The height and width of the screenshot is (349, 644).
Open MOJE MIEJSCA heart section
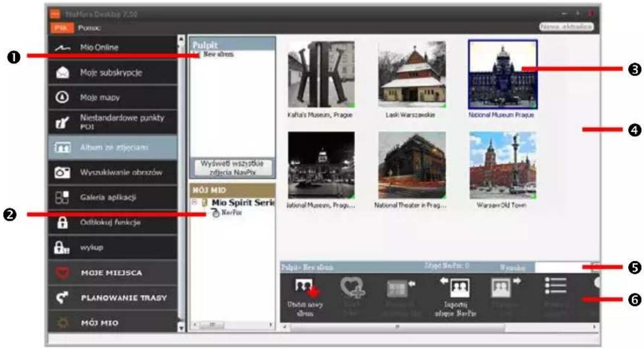113,273
